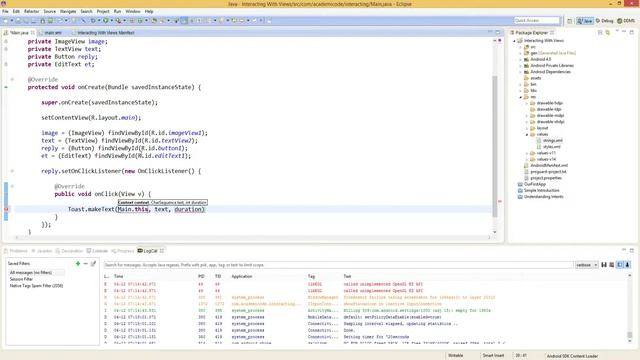640x360 pixels.
Task: Click Clear log icon in LogCat view
Action: [x=612, y=265]
